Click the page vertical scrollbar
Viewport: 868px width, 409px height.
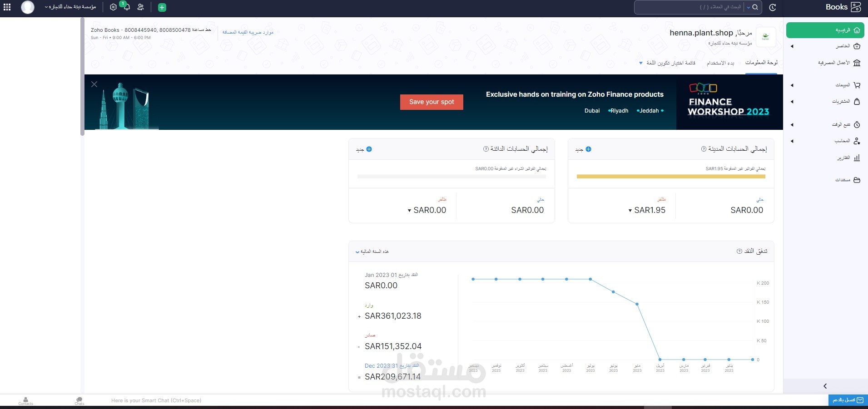[x=82, y=77]
